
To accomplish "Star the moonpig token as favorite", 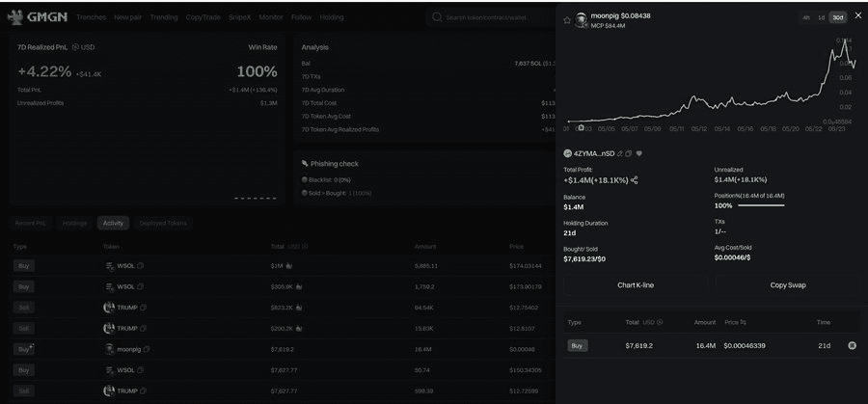I will (x=567, y=19).
